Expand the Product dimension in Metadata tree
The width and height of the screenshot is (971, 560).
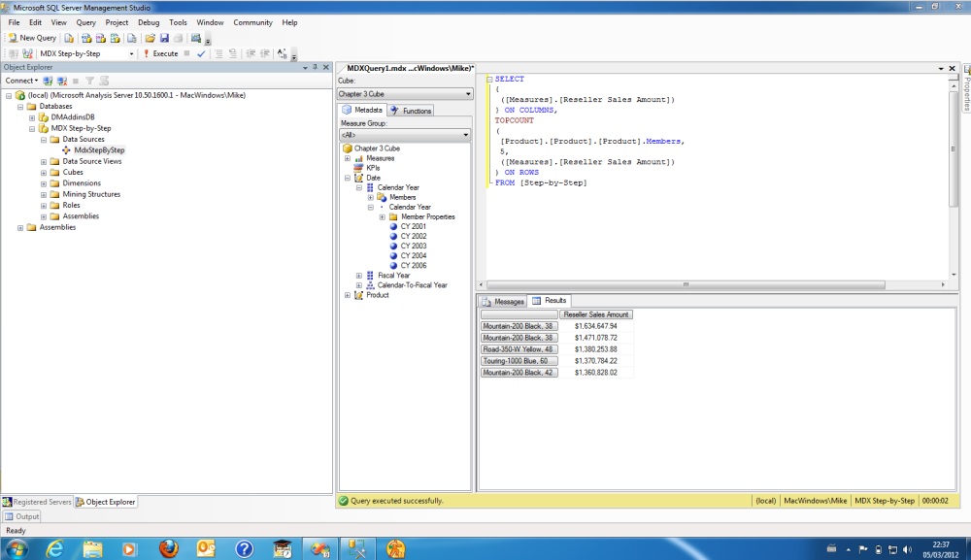pos(348,295)
